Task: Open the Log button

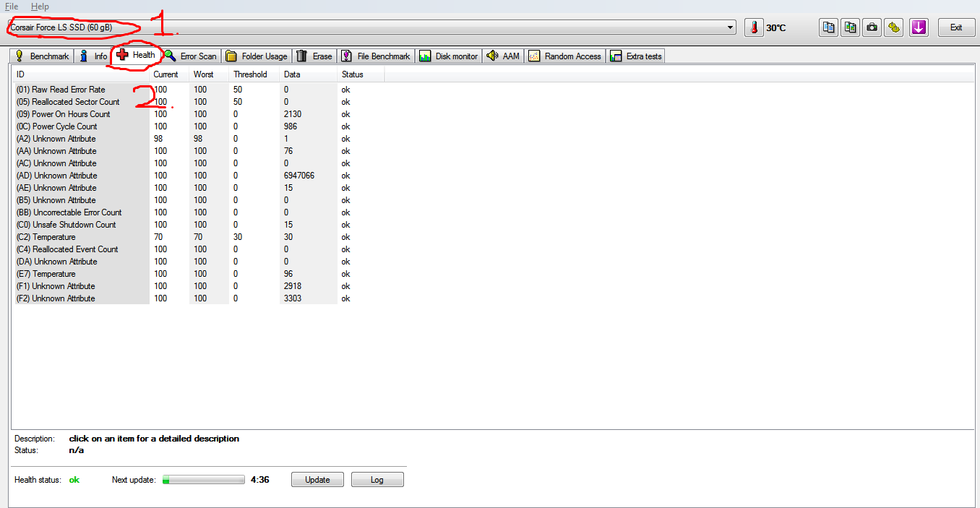Action: point(377,480)
